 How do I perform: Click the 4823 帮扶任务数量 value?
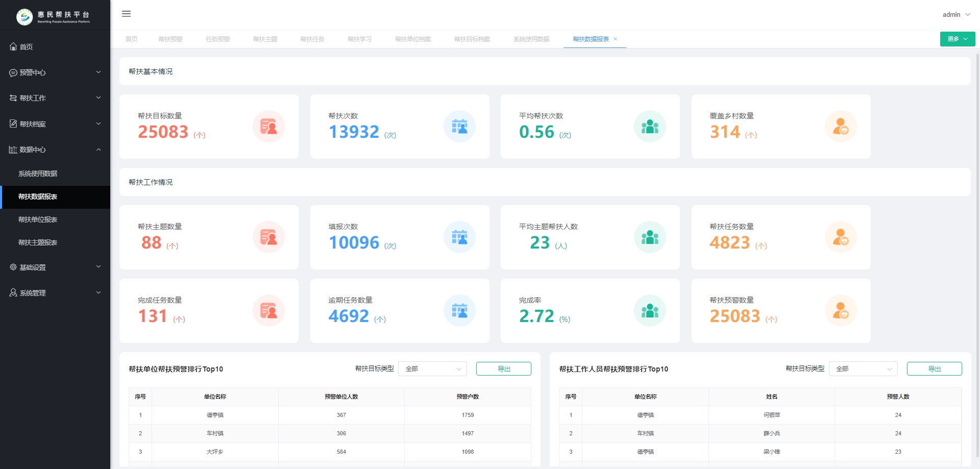[x=730, y=242]
